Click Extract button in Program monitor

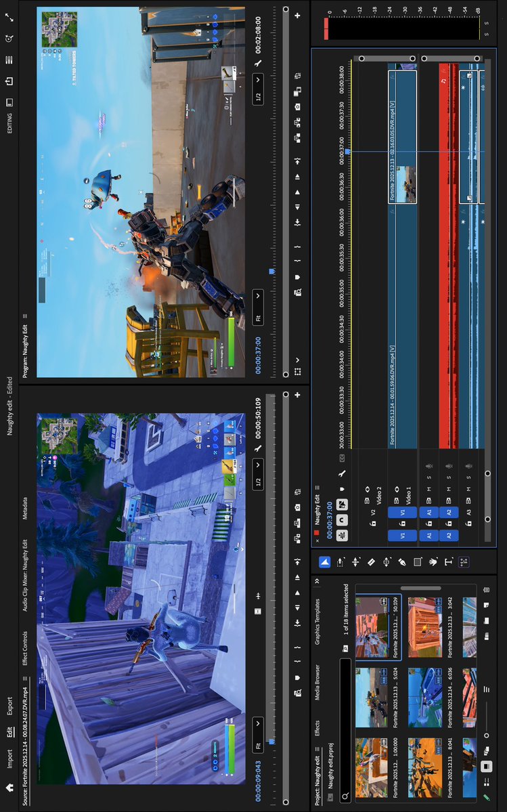click(297, 123)
